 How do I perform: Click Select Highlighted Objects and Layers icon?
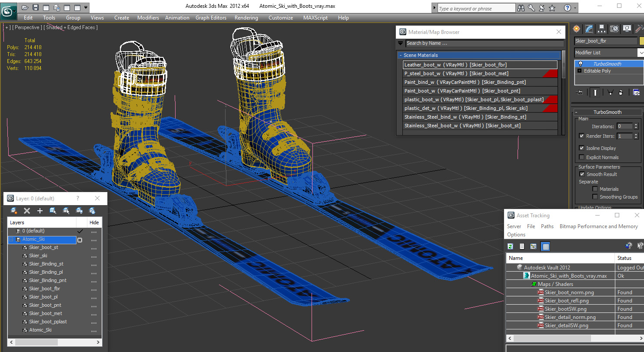tap(53, 211)
